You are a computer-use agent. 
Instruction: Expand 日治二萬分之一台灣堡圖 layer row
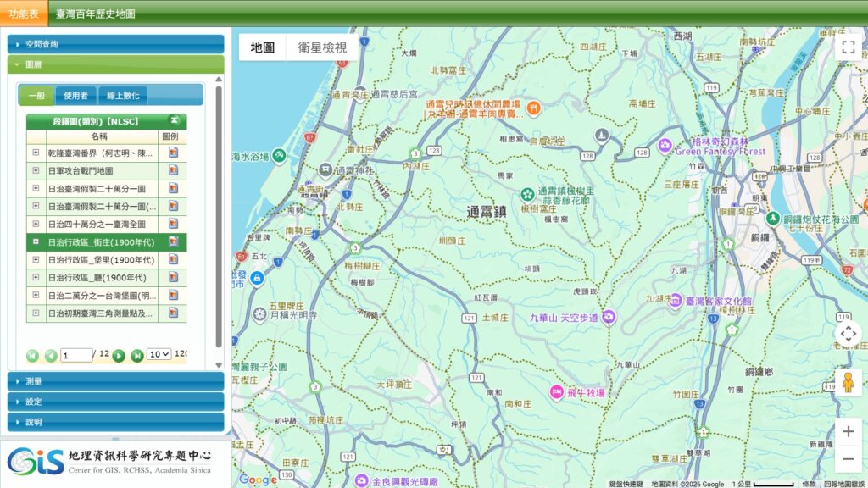pyautogui.click(x=36, y=296)
